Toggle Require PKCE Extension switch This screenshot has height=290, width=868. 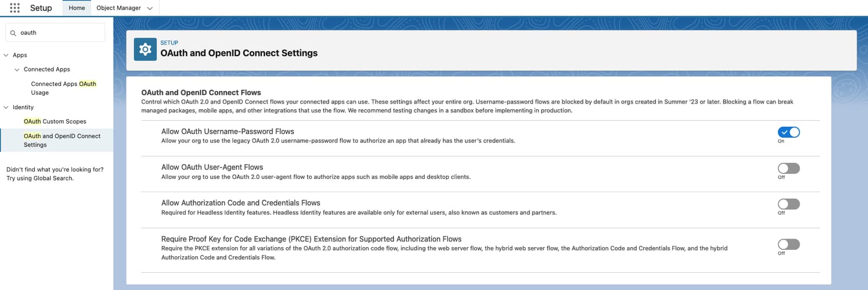[789, 244]
